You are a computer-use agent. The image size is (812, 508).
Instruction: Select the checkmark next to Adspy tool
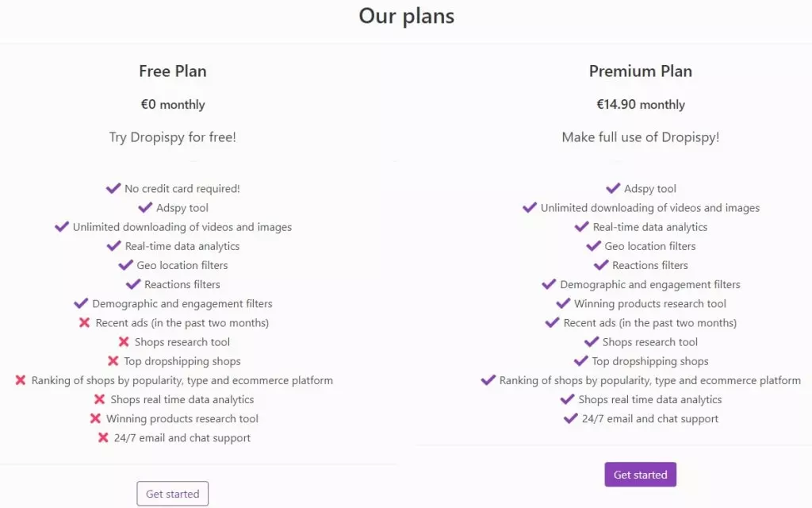144,207
